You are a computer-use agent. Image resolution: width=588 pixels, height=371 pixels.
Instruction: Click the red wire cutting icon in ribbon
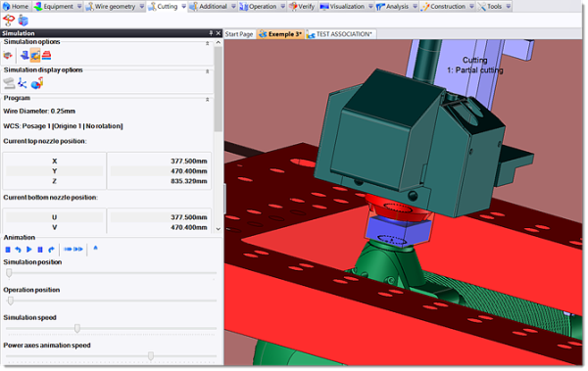(x=9, y=21)
